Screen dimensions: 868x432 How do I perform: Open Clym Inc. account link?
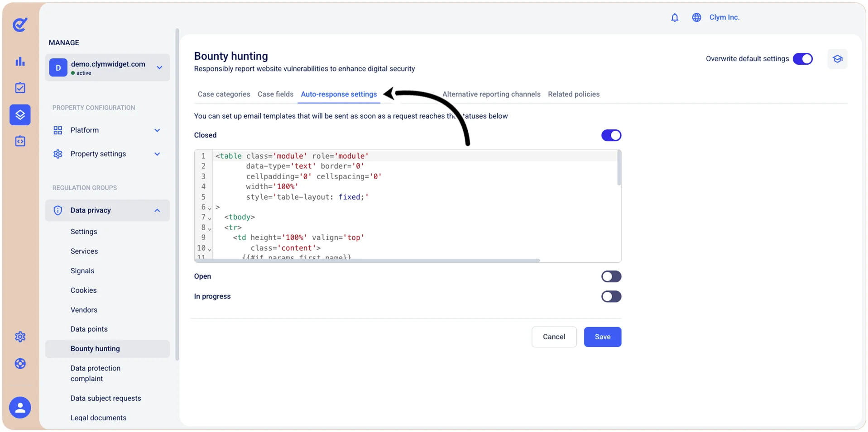724,17
